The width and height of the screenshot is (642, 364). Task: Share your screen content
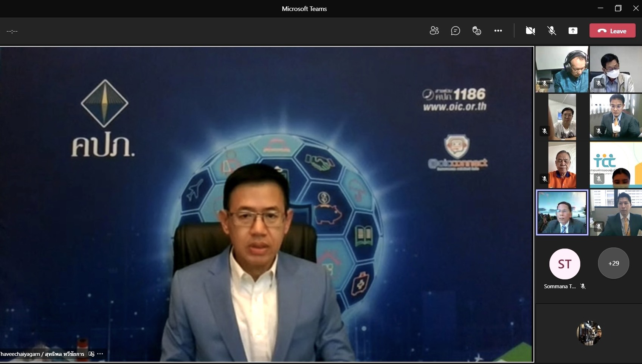[x=573, y=31]
